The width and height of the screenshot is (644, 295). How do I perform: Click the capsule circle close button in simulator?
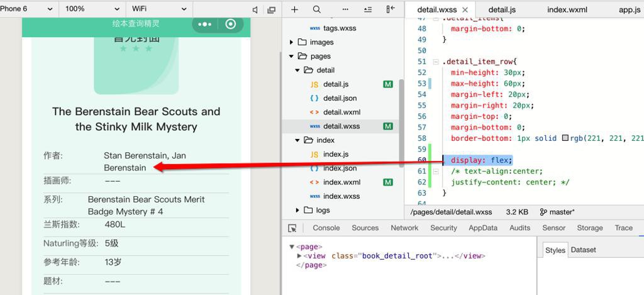(x=231, y=25)
